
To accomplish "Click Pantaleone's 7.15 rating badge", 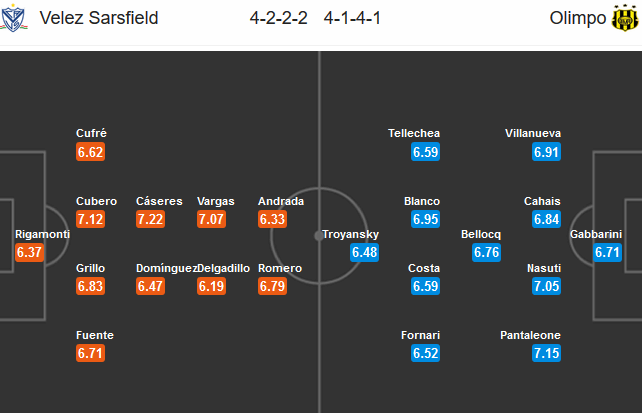I will (x=547, y=353).
